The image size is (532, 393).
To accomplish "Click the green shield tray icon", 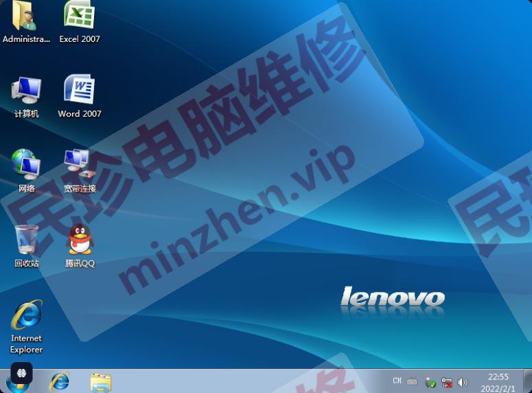I will click(x=430, y=382).
